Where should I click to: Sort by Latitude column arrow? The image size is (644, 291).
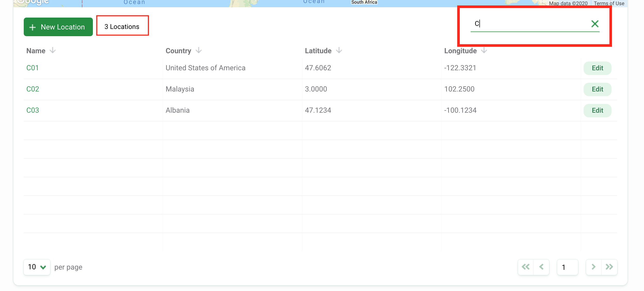(x=339, y=50)
